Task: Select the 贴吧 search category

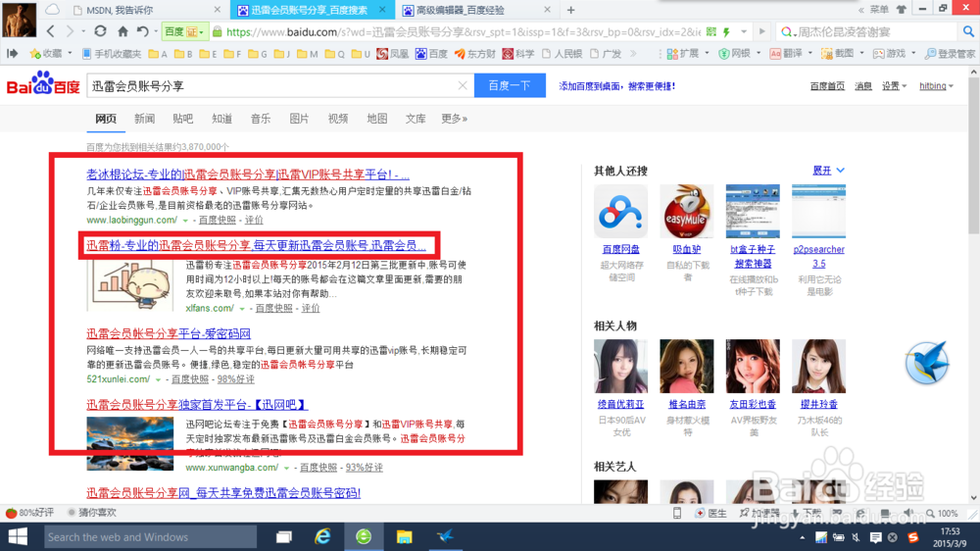Action: [183, 119]
